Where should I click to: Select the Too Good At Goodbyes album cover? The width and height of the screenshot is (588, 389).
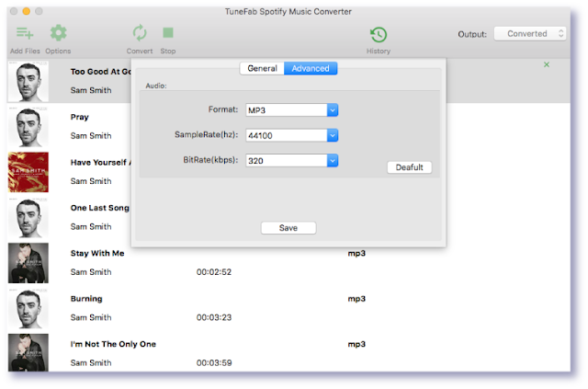point(28,81)
